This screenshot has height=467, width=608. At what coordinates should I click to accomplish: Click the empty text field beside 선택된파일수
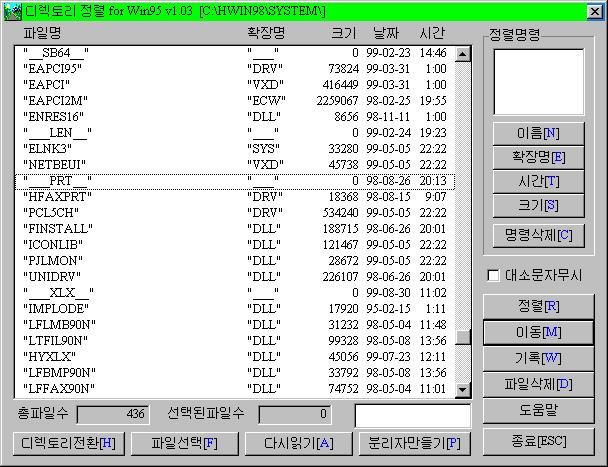(x=411, y=414)
